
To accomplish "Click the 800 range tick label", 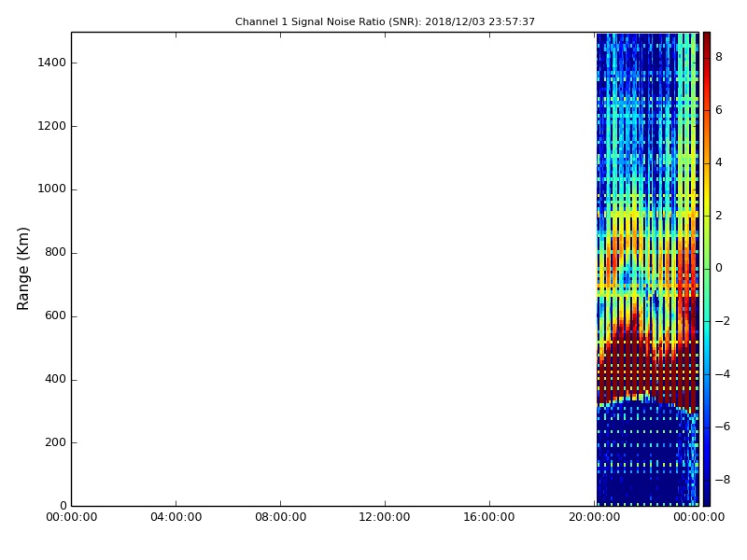I will [x=55, y=252].
